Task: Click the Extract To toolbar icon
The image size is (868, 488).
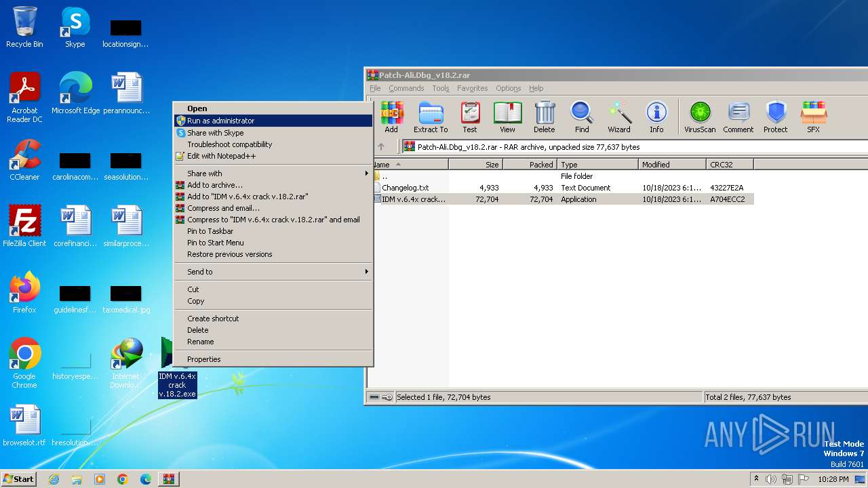Action: pos(431,117)
